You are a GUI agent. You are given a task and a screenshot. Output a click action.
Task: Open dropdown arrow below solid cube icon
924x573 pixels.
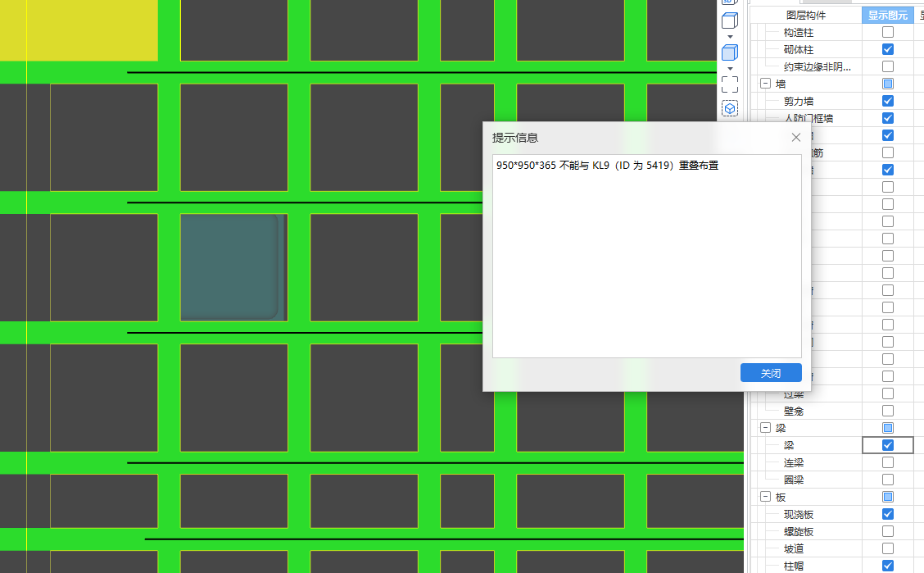730,68
